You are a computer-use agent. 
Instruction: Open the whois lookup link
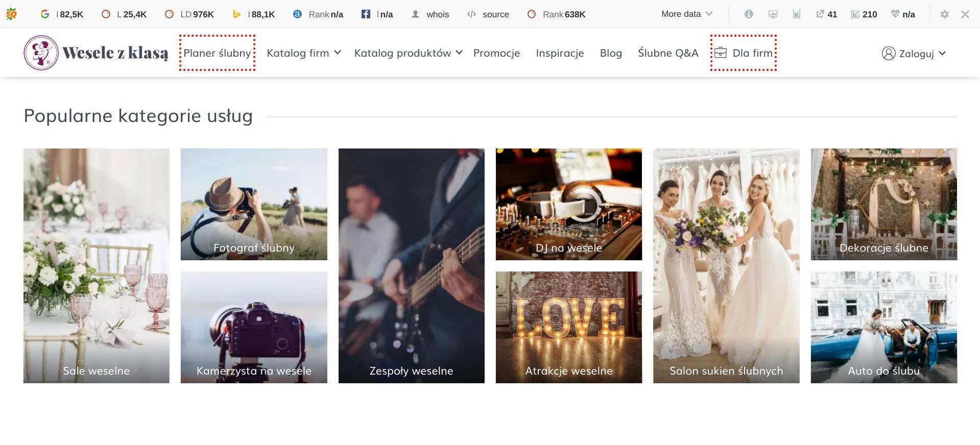pos(431,14)
